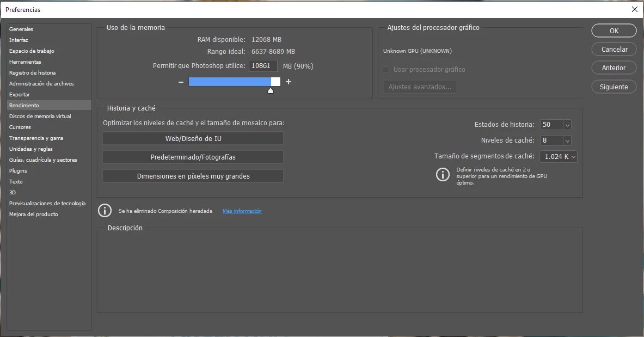This screenshot has height=337, width=644.
Task: Optimize cache for Web/Diseño de IU
Action: (x=193, y=138)
